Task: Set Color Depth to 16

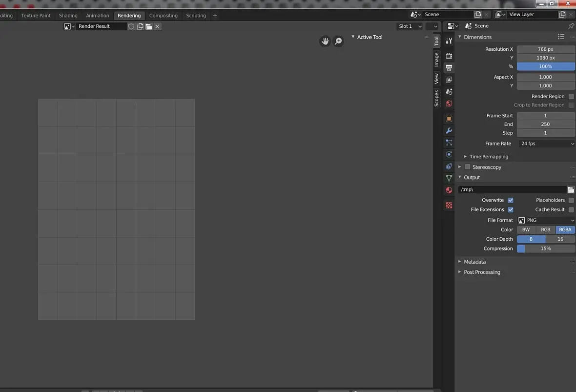Action: pyautogui.click(x=560, y=239)
